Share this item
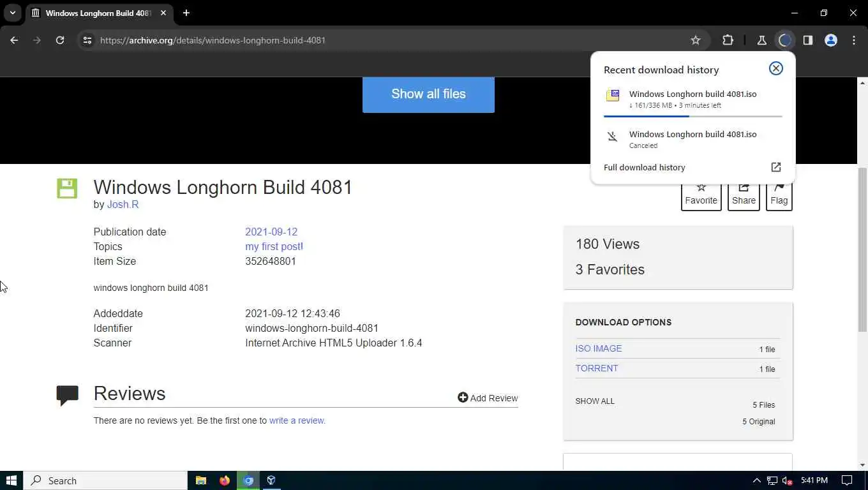This screenshot has height=490, width=868. click(x=744, y=195)
